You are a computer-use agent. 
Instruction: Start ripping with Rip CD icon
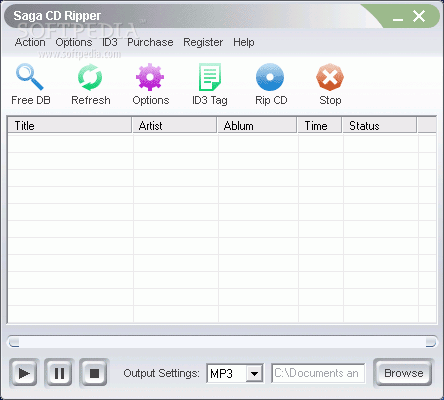(x=270, y=77)
